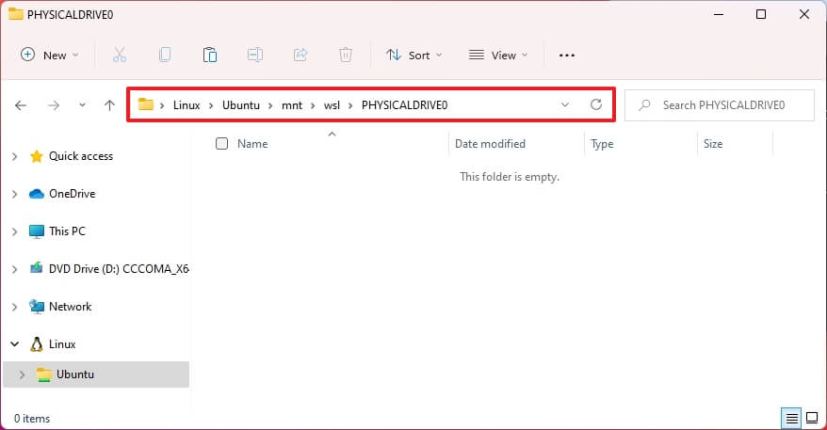Screen dimensions: 827x430
Task: Switch to large thumbnails view icon
Action: 813,418
